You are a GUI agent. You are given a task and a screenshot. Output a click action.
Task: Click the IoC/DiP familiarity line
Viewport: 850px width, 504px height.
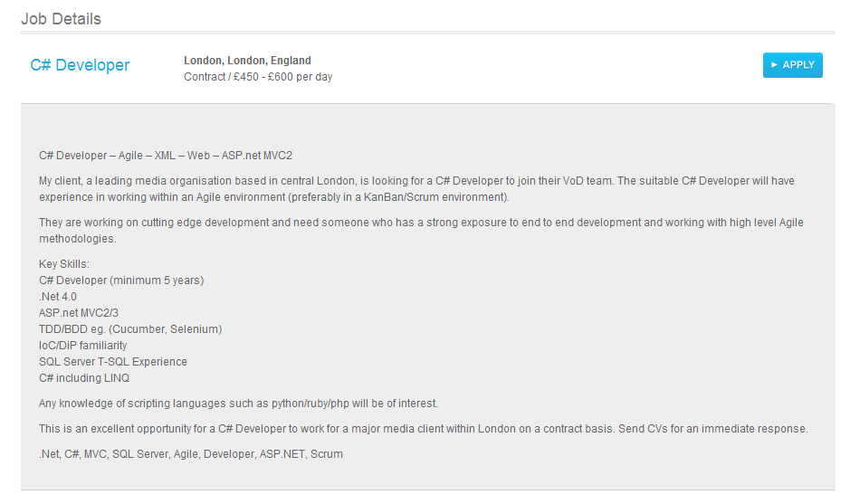[x=83, y=346]
